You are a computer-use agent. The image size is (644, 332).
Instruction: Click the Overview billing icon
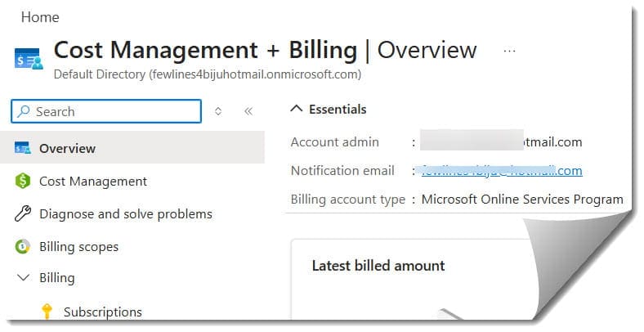point(23,148)
